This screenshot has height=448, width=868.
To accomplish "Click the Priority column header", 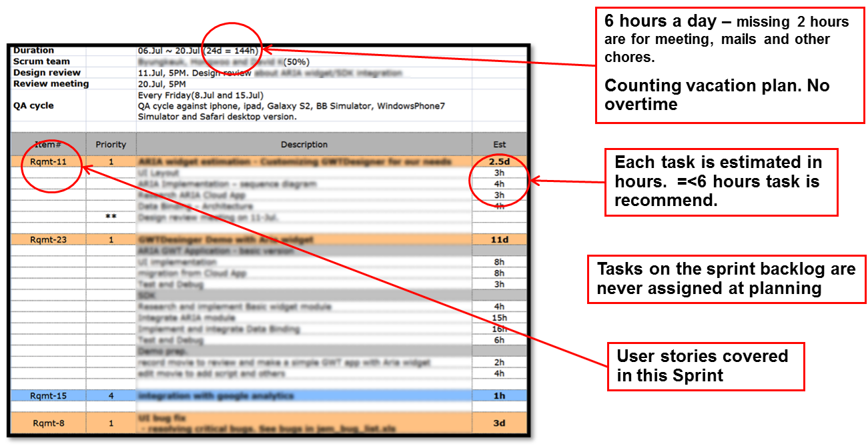I will click(x=111, y=144).
